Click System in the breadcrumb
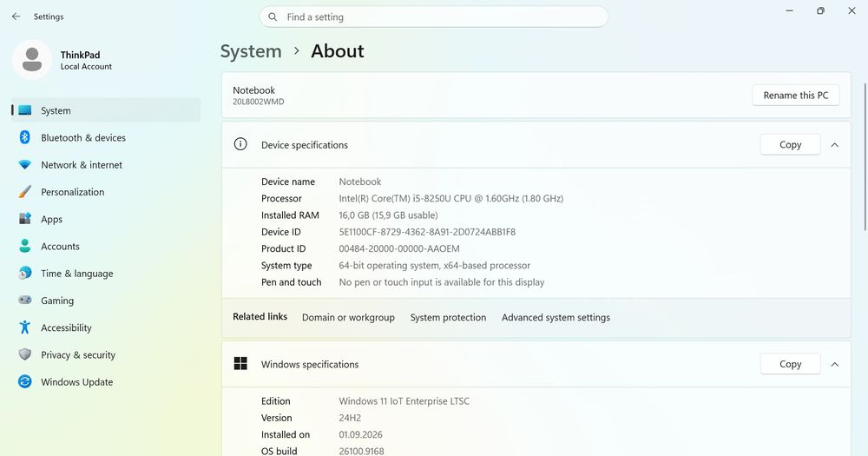 (x=251, y=51)
